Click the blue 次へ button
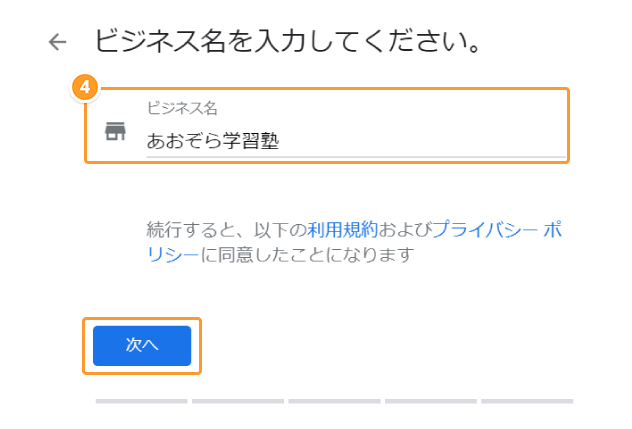 [142, 346]
